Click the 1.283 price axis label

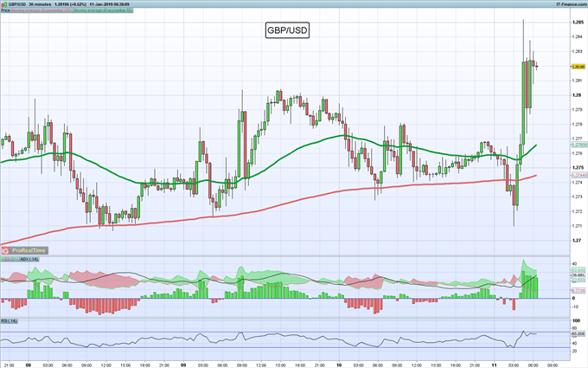point(578,51)
